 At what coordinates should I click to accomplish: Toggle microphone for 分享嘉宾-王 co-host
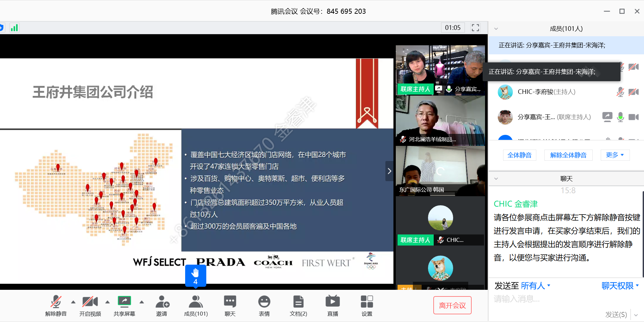tap(621, 117)
